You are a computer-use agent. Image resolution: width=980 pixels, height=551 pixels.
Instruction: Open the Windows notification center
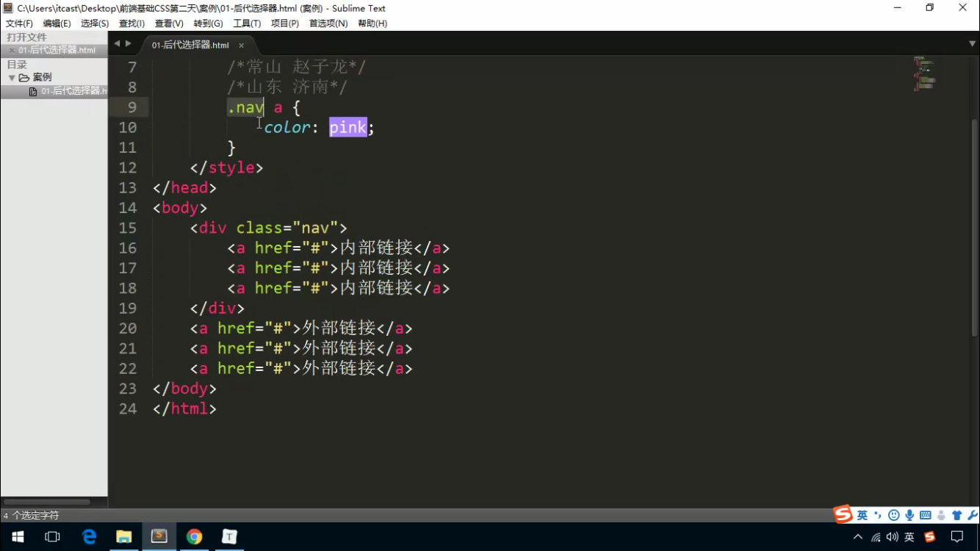tap(957, 537)
